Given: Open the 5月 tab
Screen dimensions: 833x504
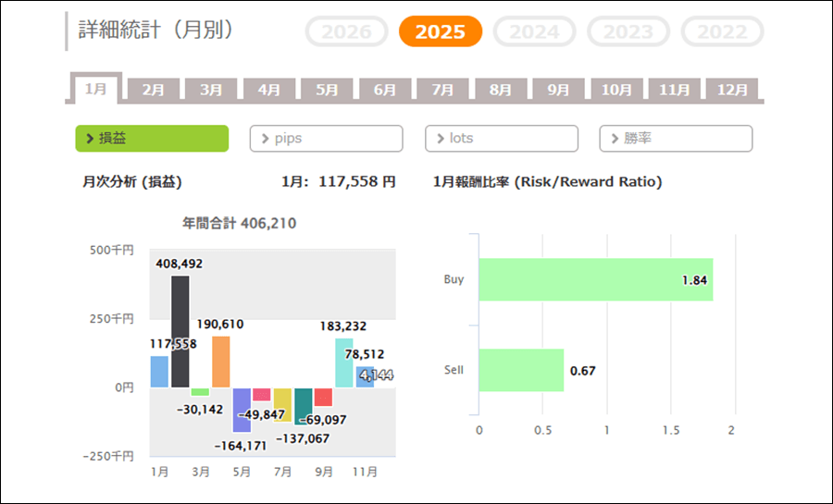Looking at the screenshot, I should (328, 89).
